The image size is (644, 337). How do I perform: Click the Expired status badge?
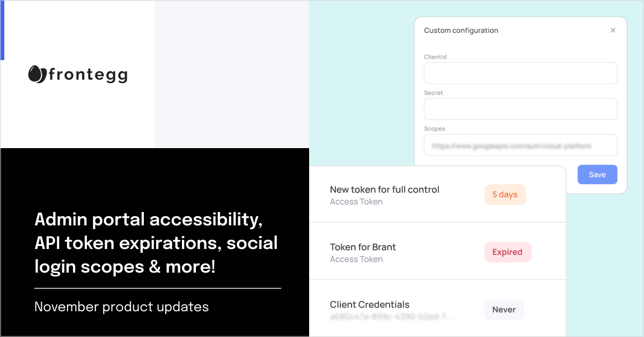pyautogui.click(x=507, y=252)
